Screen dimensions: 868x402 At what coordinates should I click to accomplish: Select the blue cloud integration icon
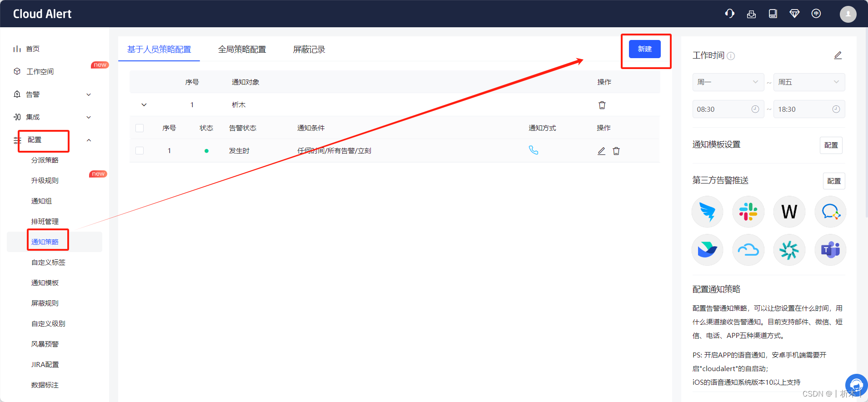pyautogui.click(x=748, y=250)
